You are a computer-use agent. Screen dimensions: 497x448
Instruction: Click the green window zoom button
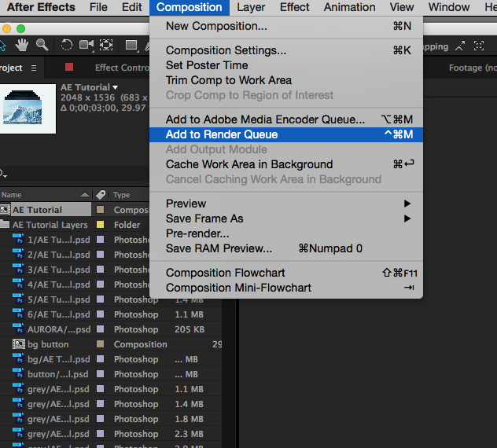coord(21,29)
